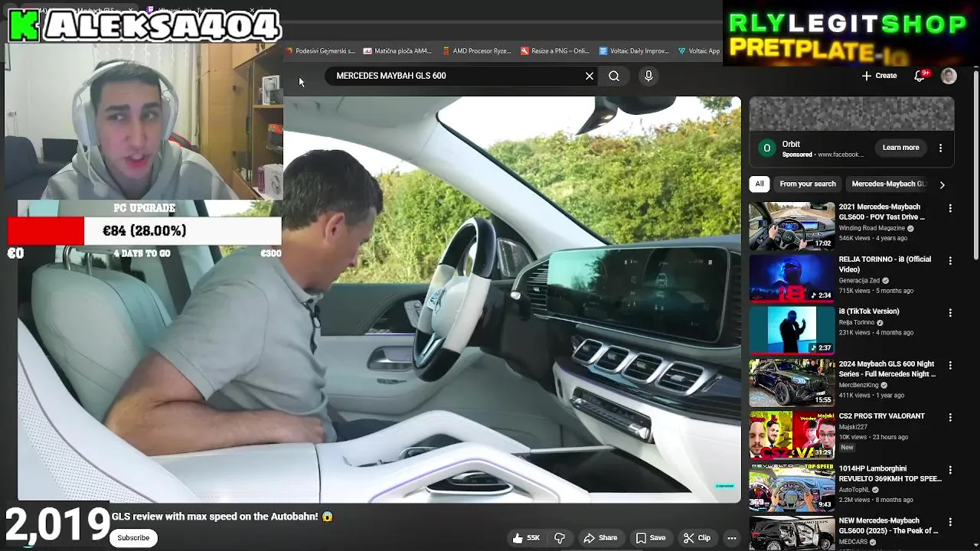Select the From your search chip

tap(808, 184)
